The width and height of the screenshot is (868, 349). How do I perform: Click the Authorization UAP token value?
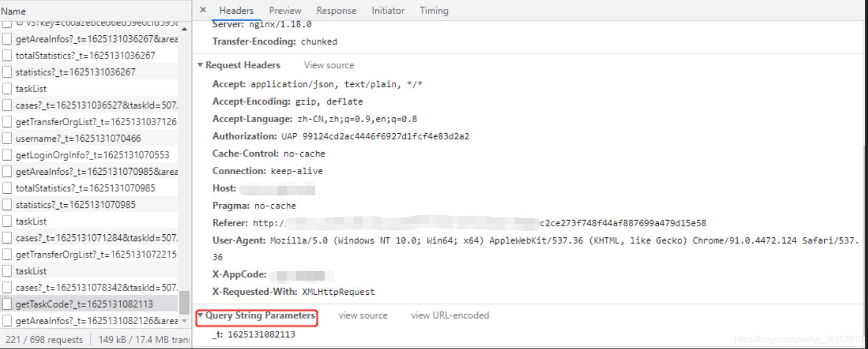pos(375,136)
